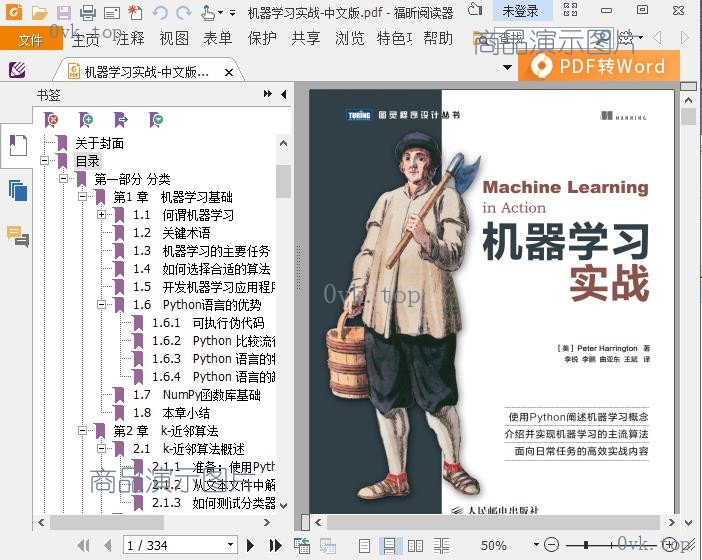Select bookmark 1.7 NumPy函数库基础
This screenshot has height=560, width=702.
(x=197, y=395)
